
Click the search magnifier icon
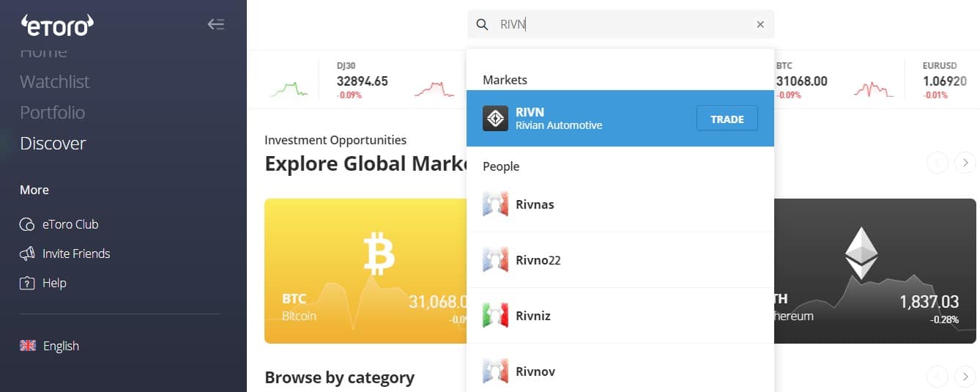(482, 25)
